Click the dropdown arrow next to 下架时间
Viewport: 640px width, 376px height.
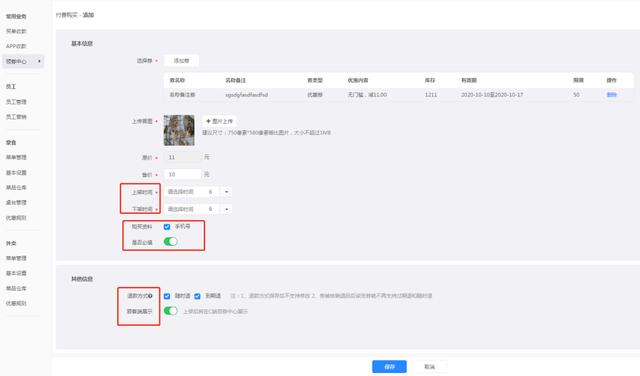pyautogui.click(x=227, y=209)
